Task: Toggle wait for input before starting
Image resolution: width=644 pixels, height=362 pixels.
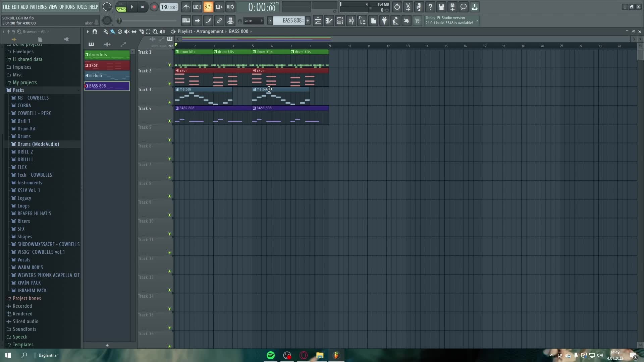Action: [x=197, y=7]
